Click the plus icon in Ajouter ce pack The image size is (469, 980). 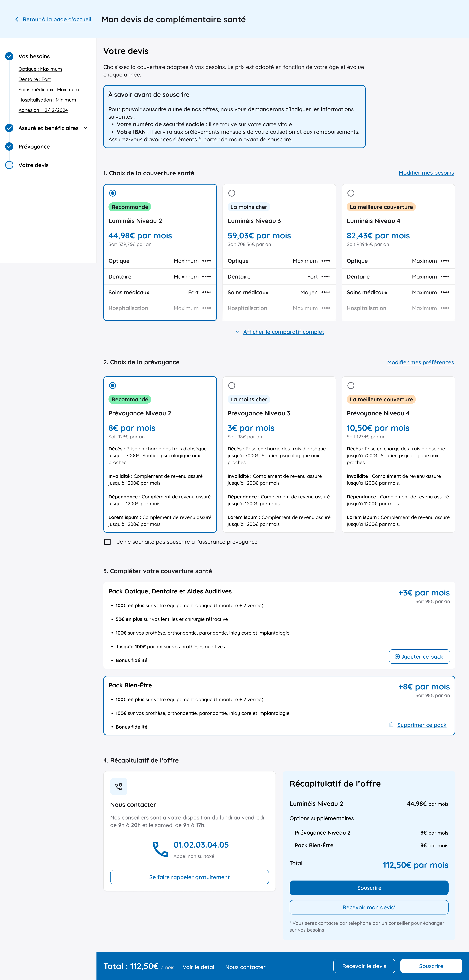coord(397,657)
